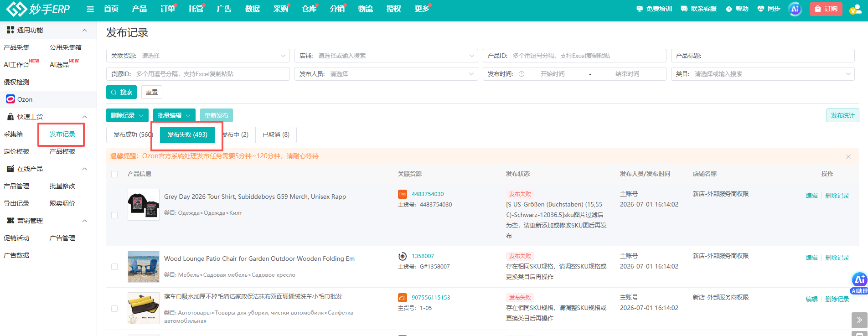
Task: Open 联系客服 in the top bar
Action: click(699, 9)
